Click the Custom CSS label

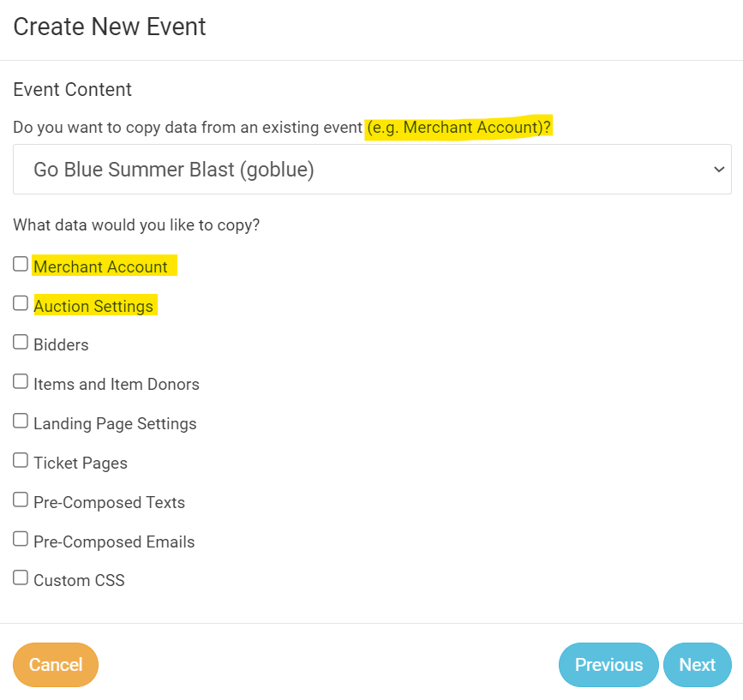[79, 581]
